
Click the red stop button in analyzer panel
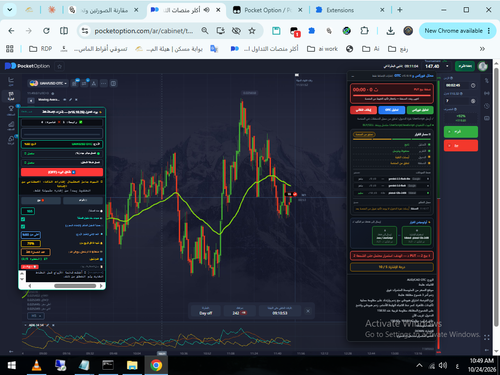click(363, 110)
